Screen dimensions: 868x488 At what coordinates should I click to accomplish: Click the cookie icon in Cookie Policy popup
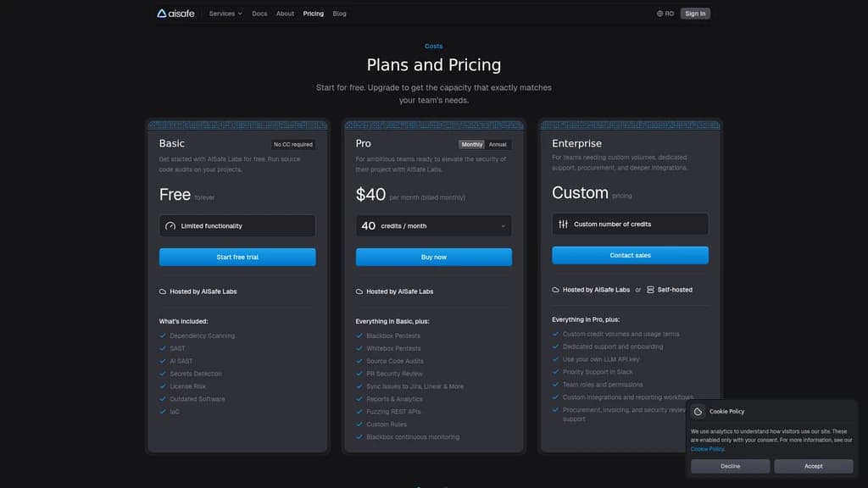(x=698, y=412)
